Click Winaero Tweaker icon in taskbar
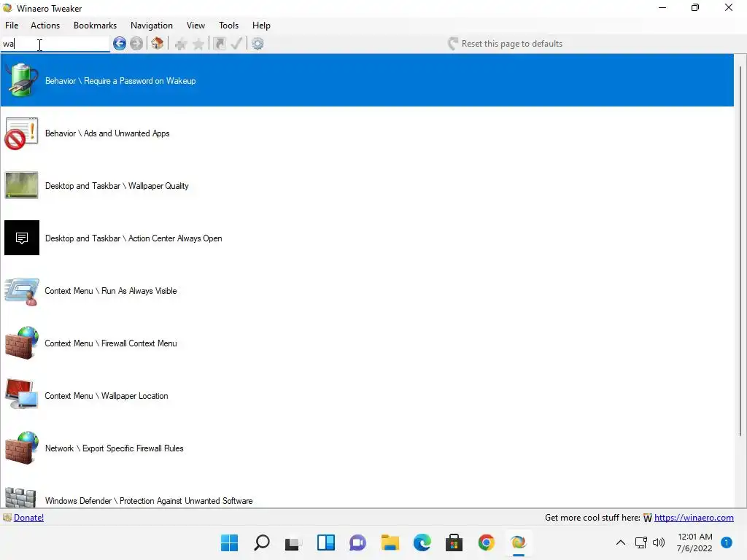 pyautogui.click(x=519, y=542)
